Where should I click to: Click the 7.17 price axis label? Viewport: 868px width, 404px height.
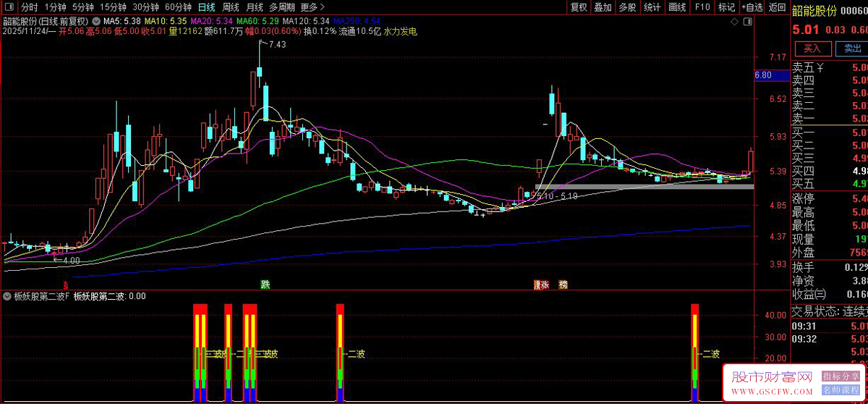point(778,57)
